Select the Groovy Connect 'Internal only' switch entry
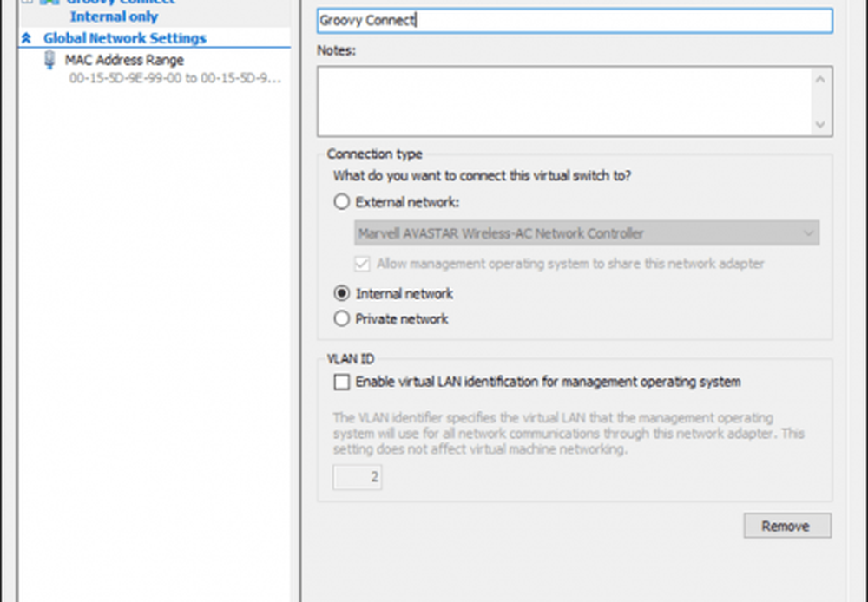868x602 pixels. click(x=114, y=16)
